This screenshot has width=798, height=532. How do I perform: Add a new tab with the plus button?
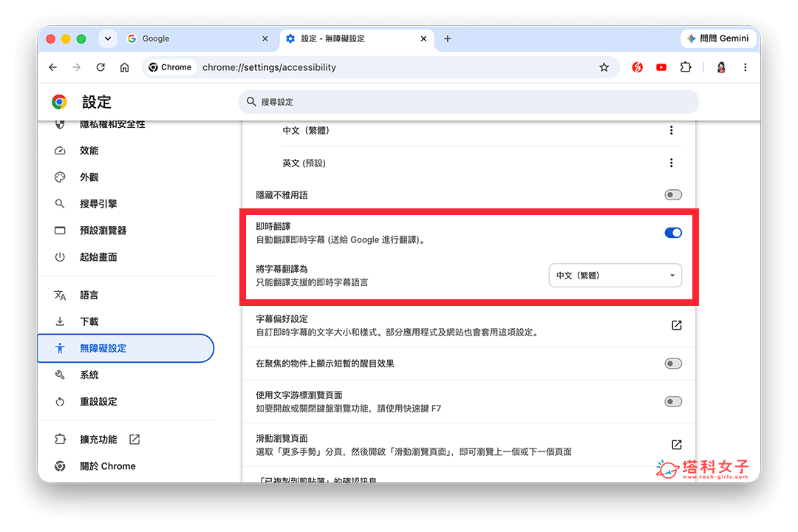(447, 38)
